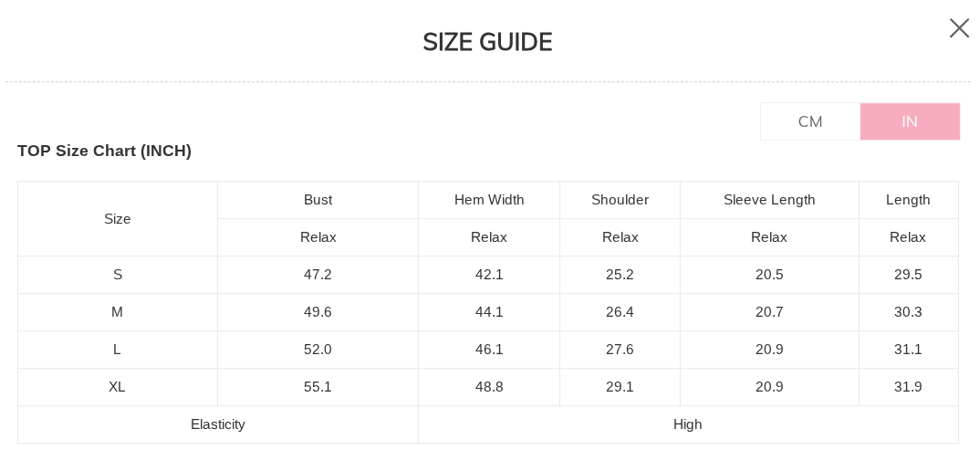Click the Elasticity row label
The width and height of the screenshot is (980, 450).
pyautogui.click(x=218, y=424)
